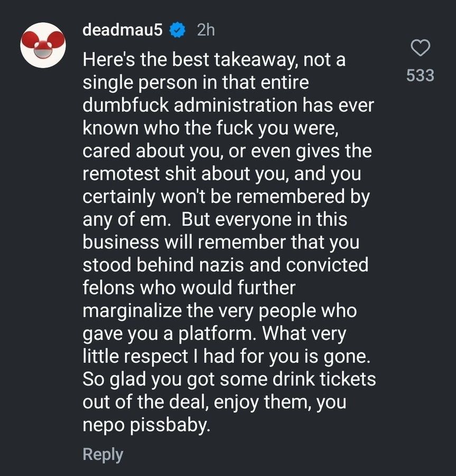Click the word "platform" in the comment
Screen dimensions: 456x476
click(x=215, y=334)
